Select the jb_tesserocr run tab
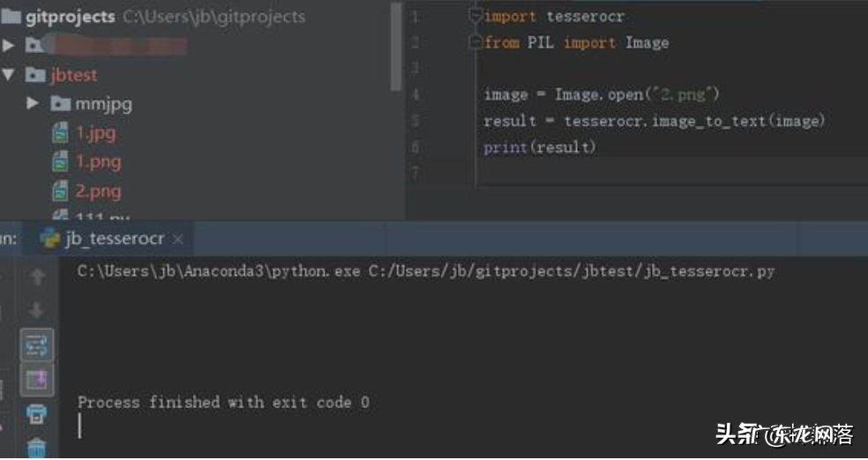The image size is (868, 460). [113, 239]
